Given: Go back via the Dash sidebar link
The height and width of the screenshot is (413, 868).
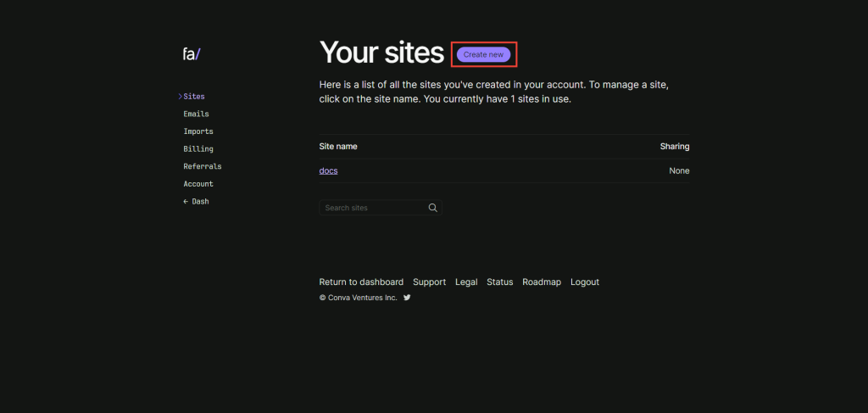Looking at the screenshot, I should point(196,202).
